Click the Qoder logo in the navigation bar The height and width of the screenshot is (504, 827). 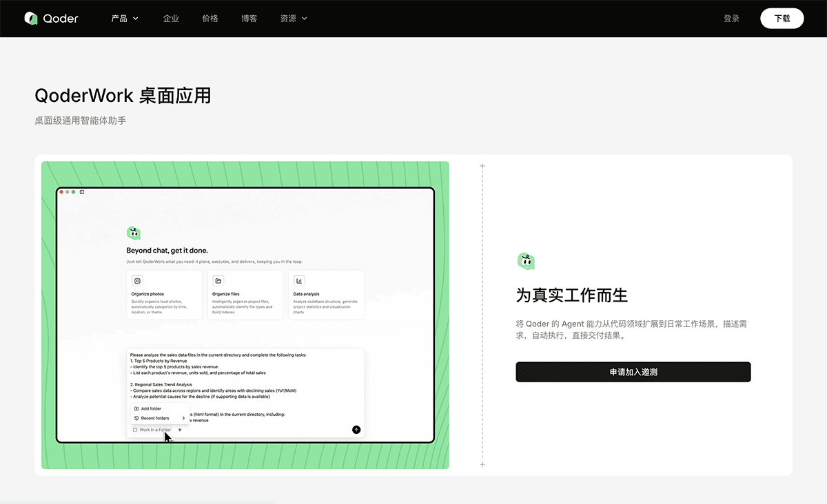pos(51,18)
